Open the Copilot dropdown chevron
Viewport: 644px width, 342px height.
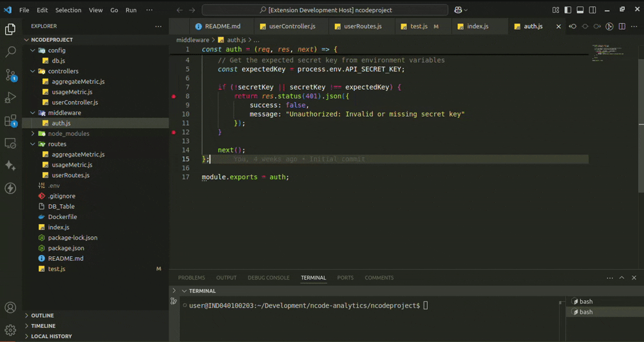click(466, 10)
